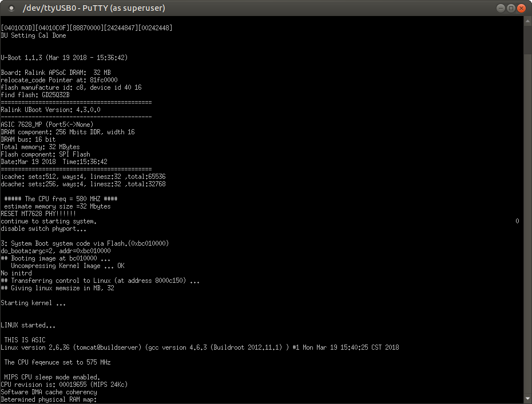Click the PuTTY window menu icon in title bar

(x=11, y=9)
